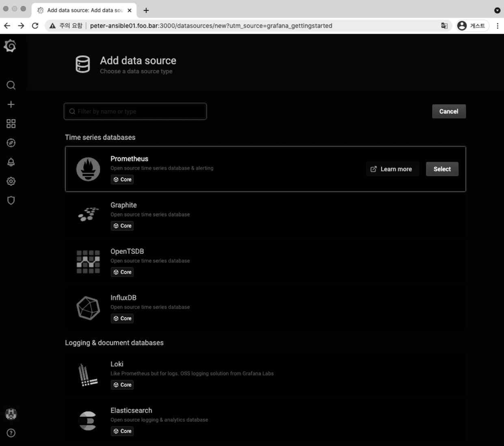This screenshot has height=446, width=504.
Task: Click the guest profile button
Action: click(x=472, y=26)
